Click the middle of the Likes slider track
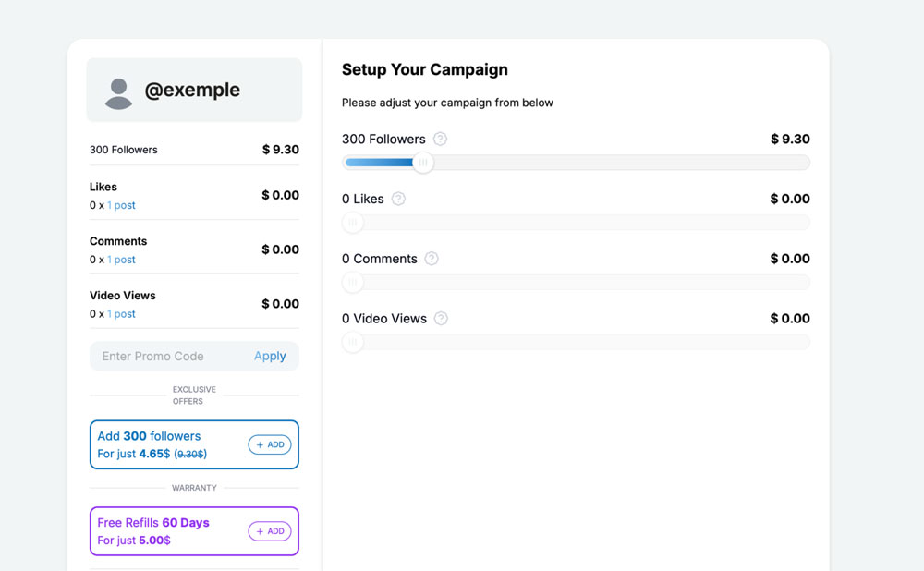The image size is (924, 571). tap(576, 223)
